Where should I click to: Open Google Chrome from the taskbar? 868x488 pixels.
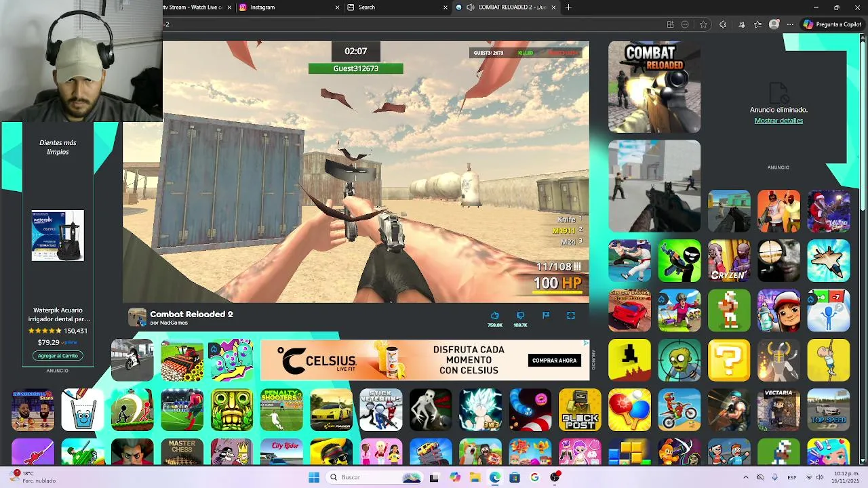pyautogui.click(x=534, y=477)
